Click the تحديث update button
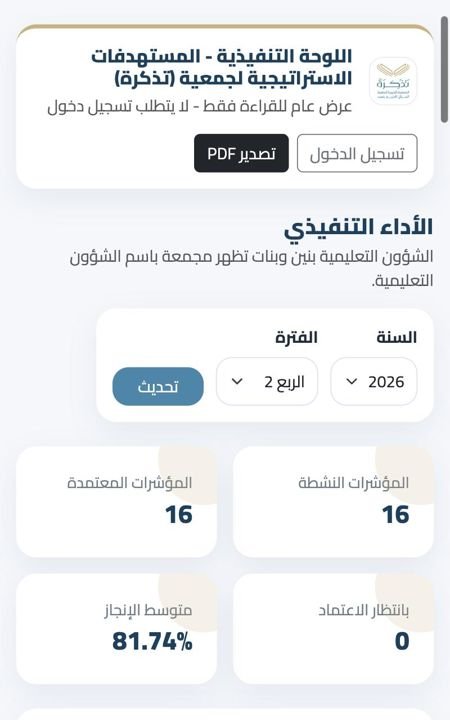 click(158, 387)
